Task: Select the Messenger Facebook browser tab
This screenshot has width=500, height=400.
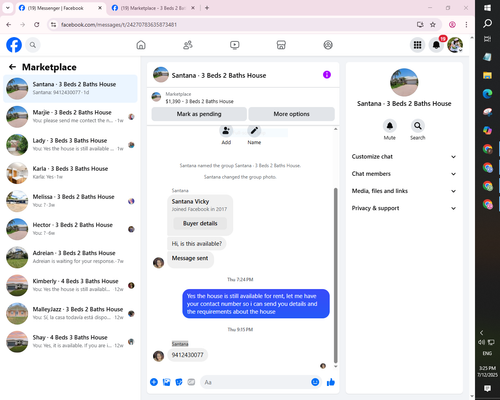Action: click(60, 8)
